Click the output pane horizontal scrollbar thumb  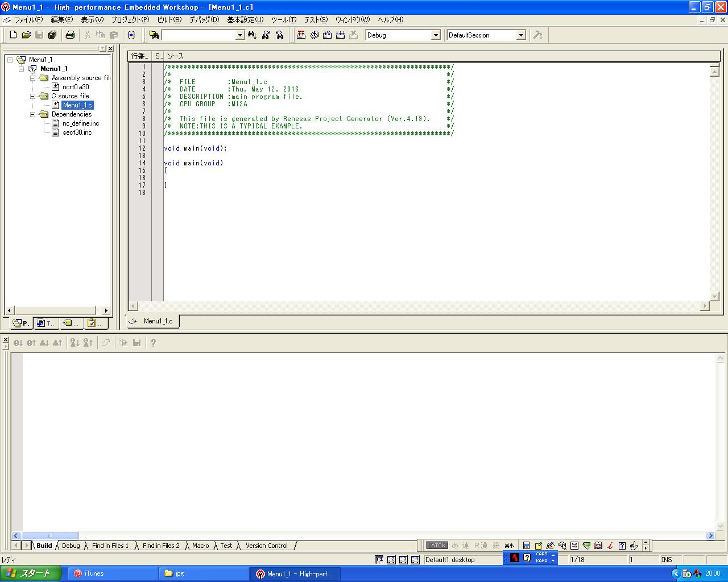(50, 535)
